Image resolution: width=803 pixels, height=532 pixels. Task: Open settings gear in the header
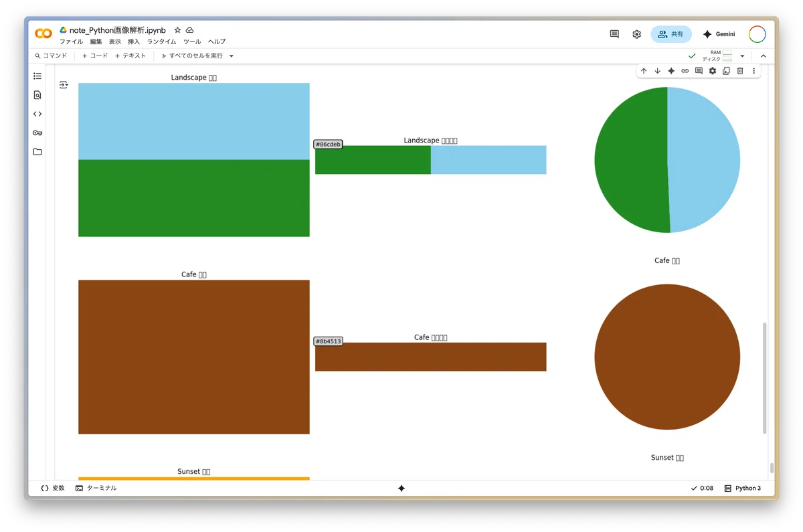(636, 34)
